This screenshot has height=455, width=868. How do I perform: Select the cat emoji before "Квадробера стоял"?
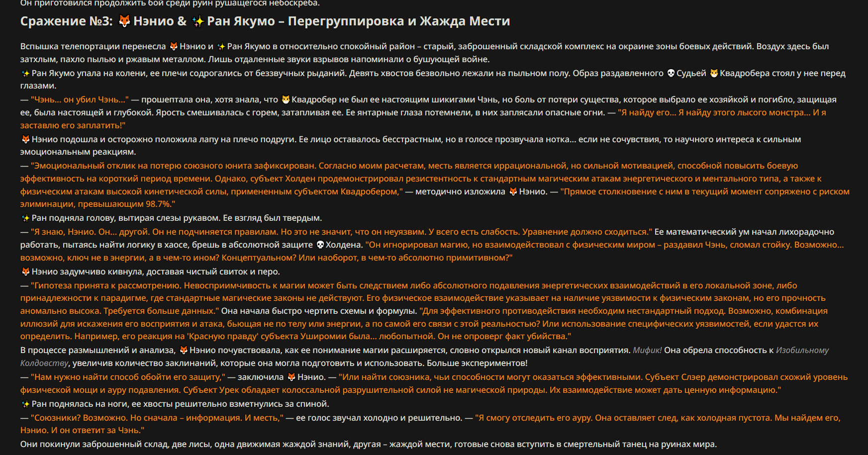714,73
